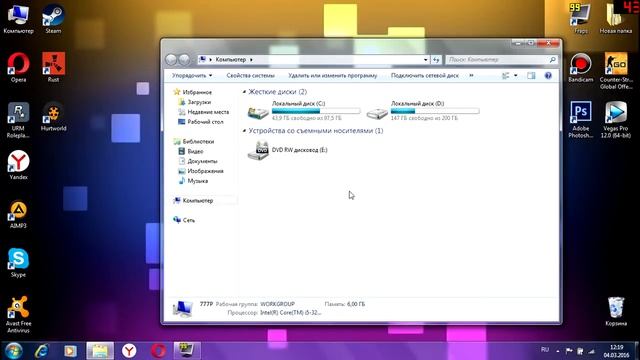Click the Yandex desktop icon
The height and width of the screenshot is (360, 640).
18,165
